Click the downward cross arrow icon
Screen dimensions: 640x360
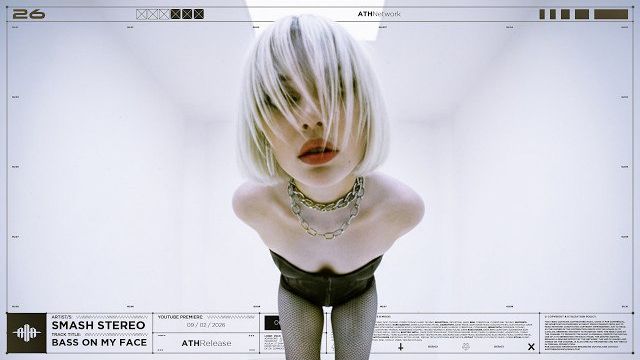click(401, 347)
